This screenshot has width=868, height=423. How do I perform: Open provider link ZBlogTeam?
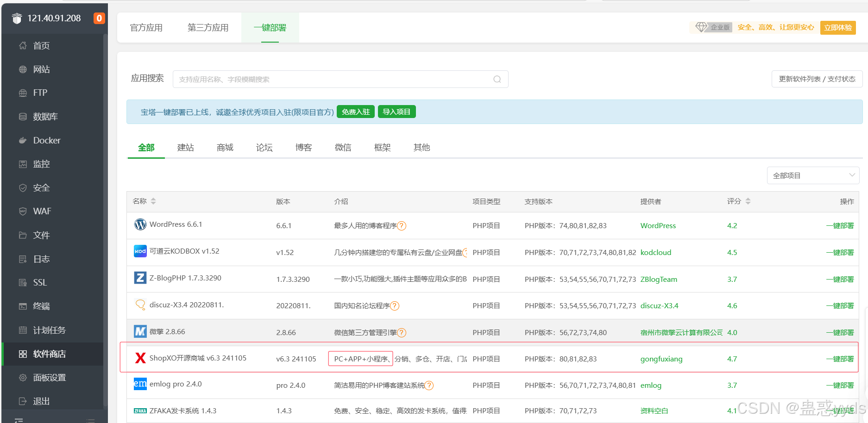click(659, 280)
